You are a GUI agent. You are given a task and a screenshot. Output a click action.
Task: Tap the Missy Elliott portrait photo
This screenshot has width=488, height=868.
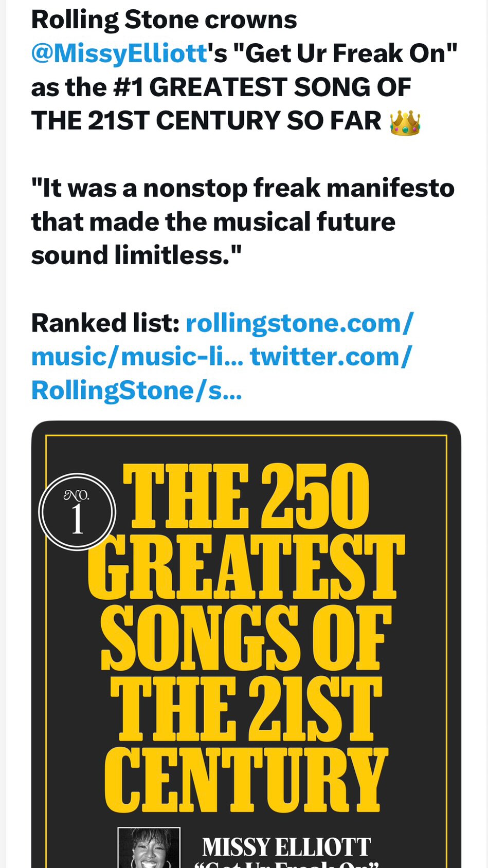pyautogui.click(x=149, y=848)
